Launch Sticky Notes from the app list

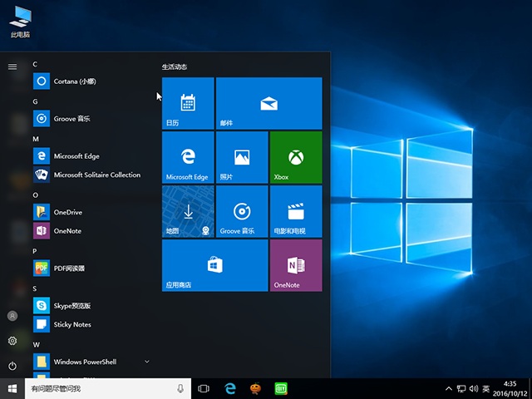point(72,324)
